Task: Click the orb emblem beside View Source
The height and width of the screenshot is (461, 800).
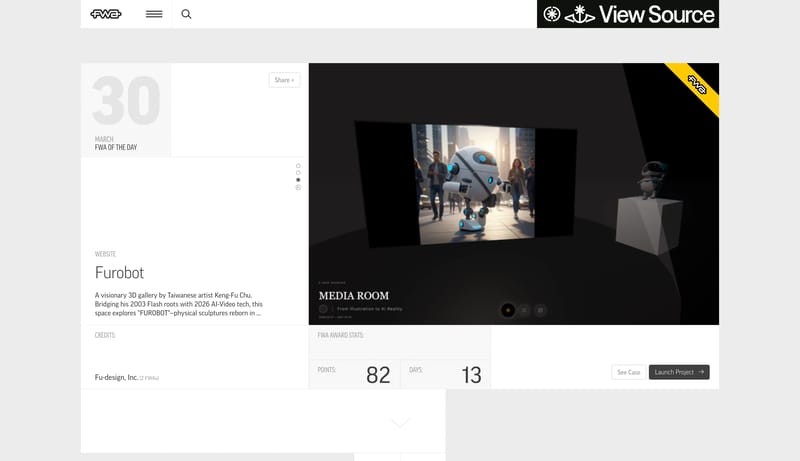Action: coord(580,14)
